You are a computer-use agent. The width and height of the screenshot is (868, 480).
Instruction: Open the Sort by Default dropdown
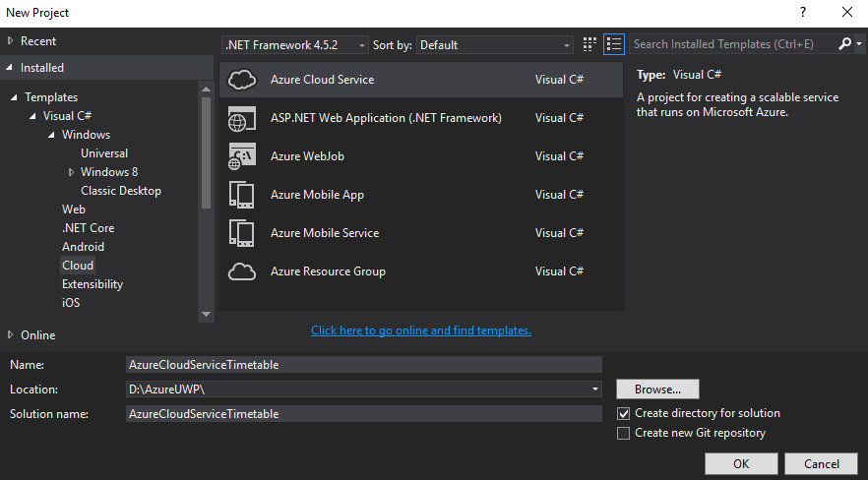(495, 45)
